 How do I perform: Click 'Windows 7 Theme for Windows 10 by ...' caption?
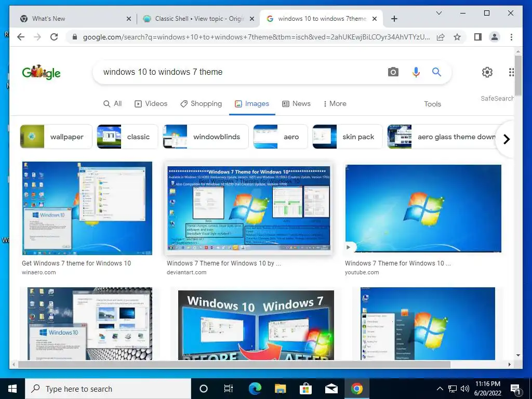coord(224,263)
